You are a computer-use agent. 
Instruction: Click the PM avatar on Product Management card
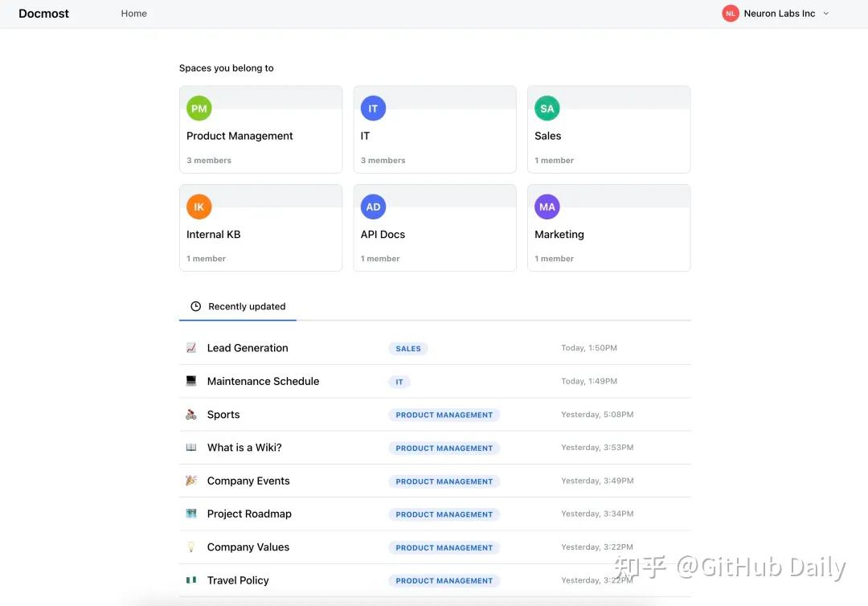point(199,109)
